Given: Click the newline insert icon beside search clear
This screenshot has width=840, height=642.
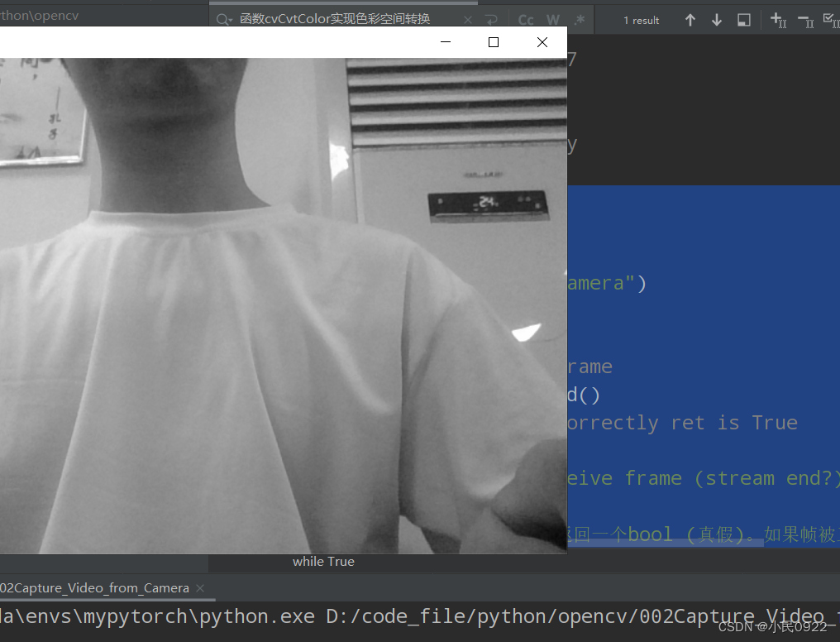Looking at the screenshot, I should pos(491,18).
